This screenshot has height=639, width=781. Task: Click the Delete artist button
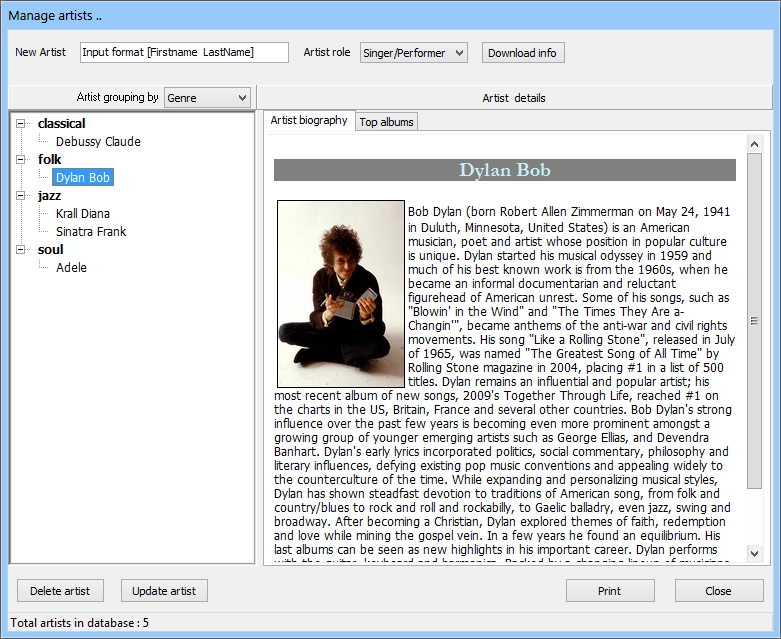pyautogui.click(x=60, y=591)
